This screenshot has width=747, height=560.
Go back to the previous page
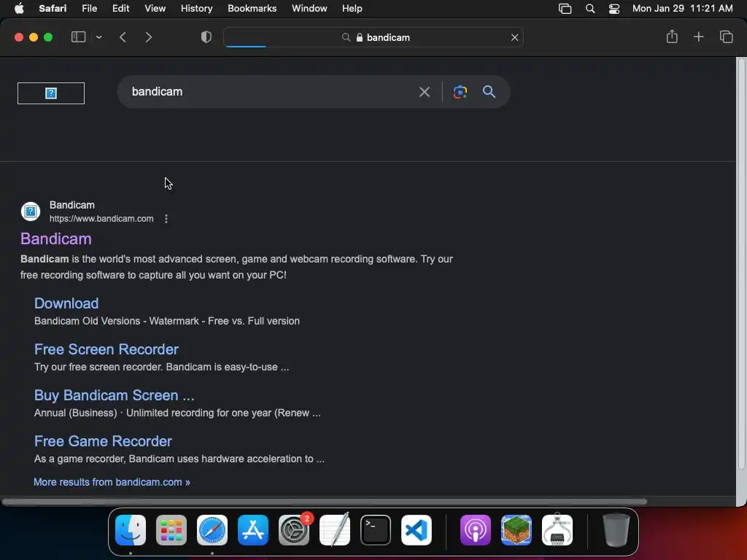[123, 37]
